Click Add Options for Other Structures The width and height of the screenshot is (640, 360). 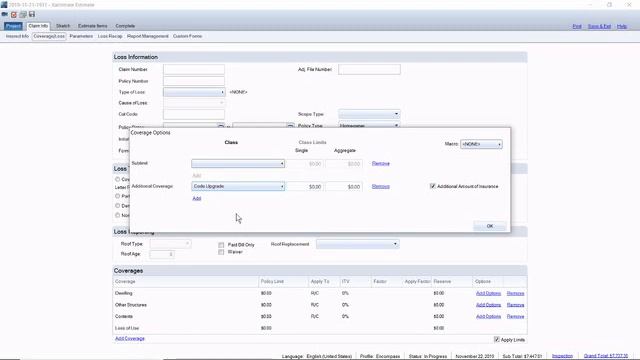pyautogui.click(x=488, y=305)
